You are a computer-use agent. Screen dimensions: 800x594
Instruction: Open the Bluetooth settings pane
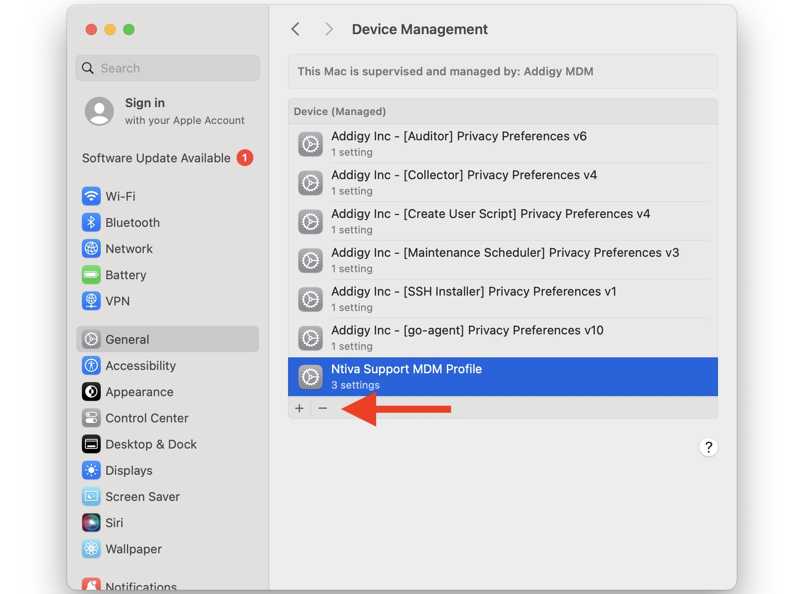point(167,222)
